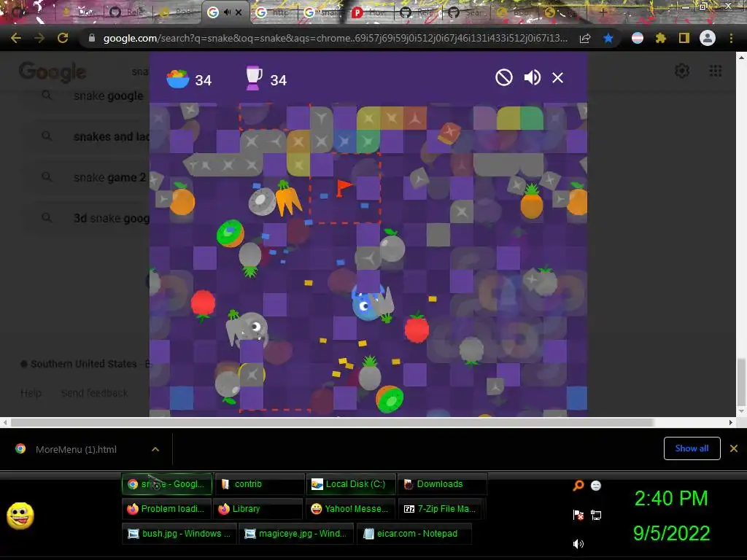Image resolution: width=747 pixels, height=560 pixels.
Task: Switch to the 'snak' Google tab
Action: (x=322, y=12)
